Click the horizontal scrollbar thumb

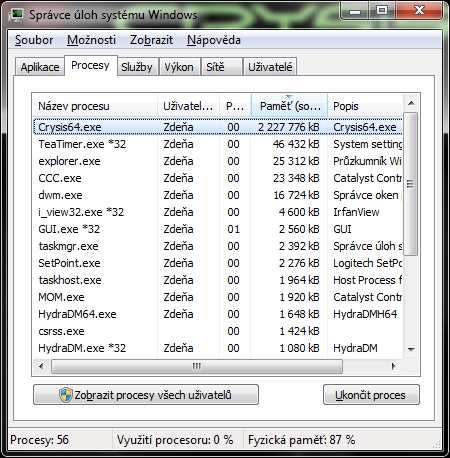(x=197, y=366)
